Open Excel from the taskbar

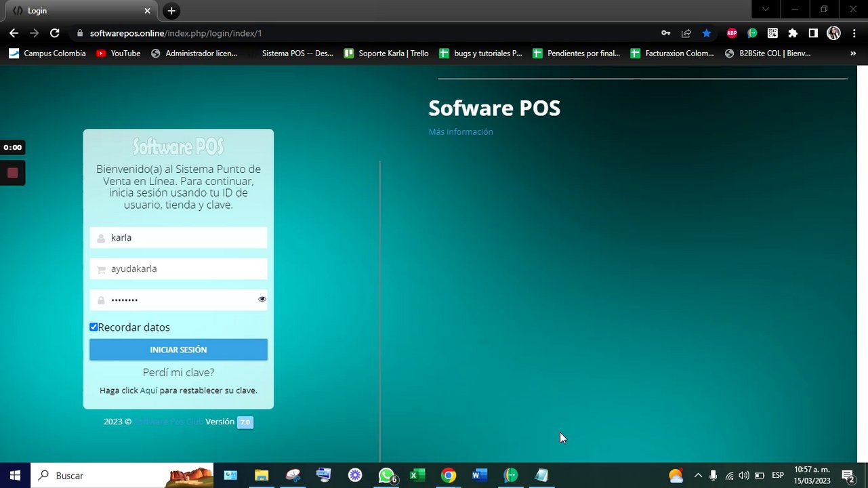pos(417,476)
